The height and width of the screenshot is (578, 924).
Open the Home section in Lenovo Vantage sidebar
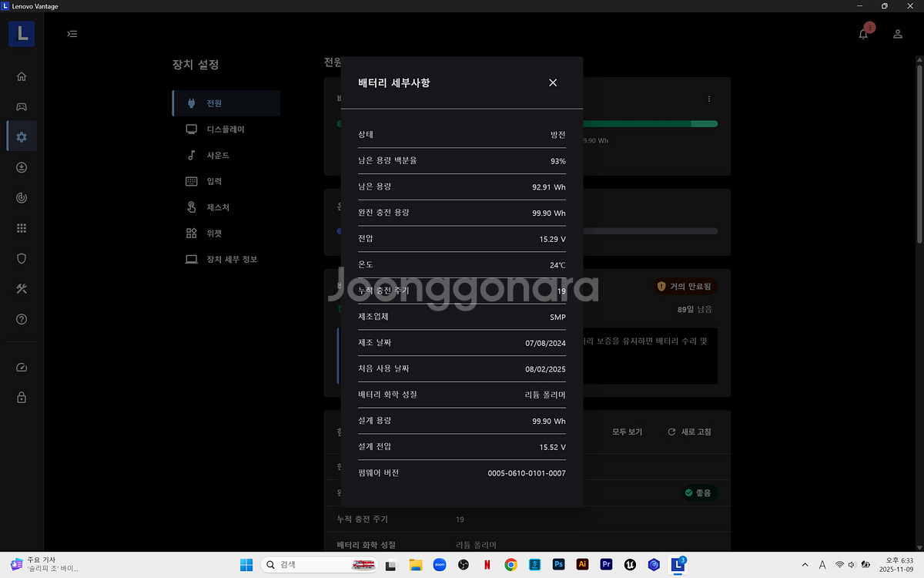click(21, 76)
